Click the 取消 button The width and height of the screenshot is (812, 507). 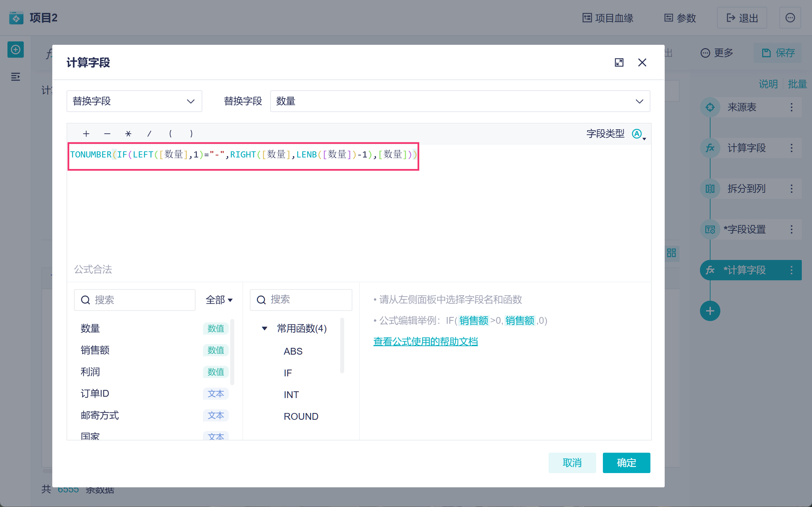[572, 463]
